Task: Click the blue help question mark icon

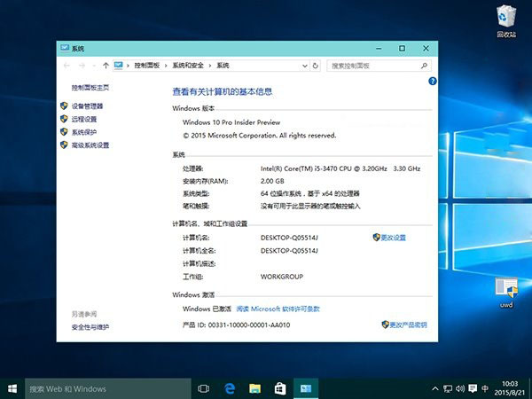Action: [x=432, y=81]
